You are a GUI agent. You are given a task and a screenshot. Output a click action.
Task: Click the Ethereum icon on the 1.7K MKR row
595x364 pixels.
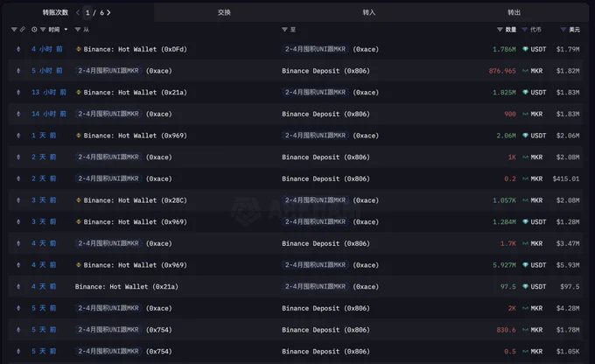pos(18,243)
